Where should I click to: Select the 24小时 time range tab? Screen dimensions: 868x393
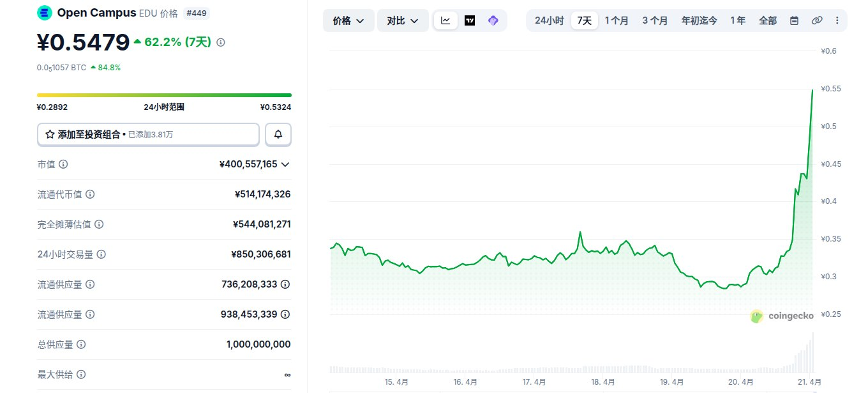point(549,20)
